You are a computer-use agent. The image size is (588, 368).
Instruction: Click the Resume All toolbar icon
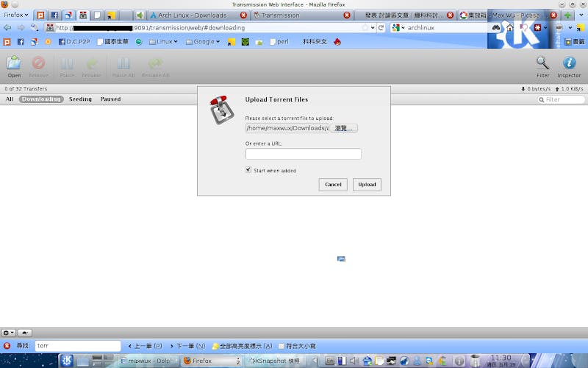[x=155, y=67]
